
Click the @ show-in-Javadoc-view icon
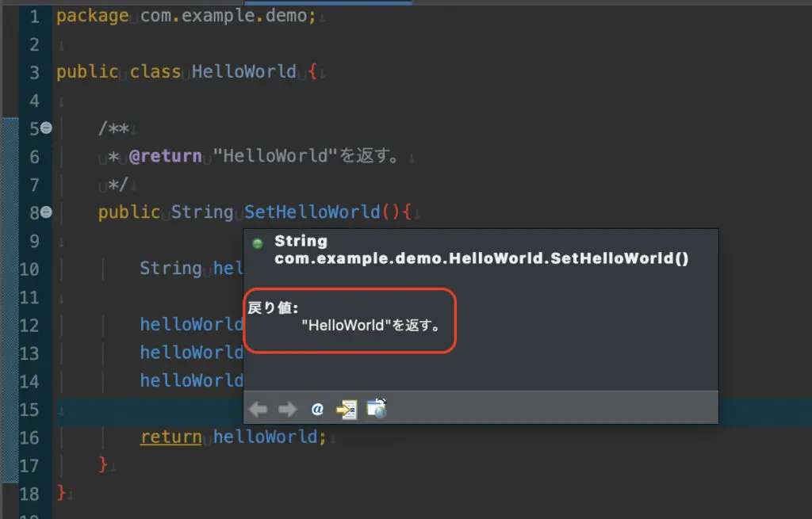(317, 409)
